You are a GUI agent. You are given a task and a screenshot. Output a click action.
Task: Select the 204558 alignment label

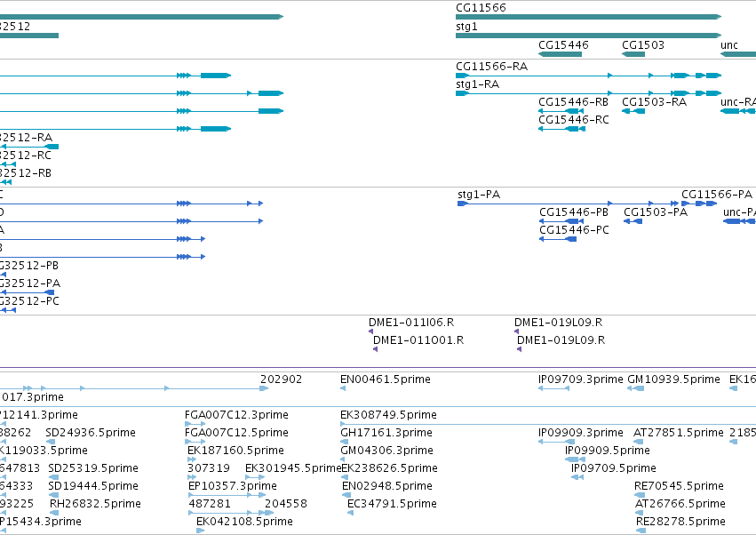pyautogui.click(x=285, y=504)
